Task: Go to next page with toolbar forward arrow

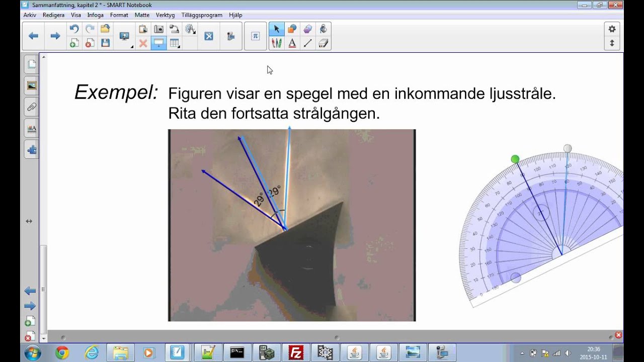Action: tap(55, 36)
